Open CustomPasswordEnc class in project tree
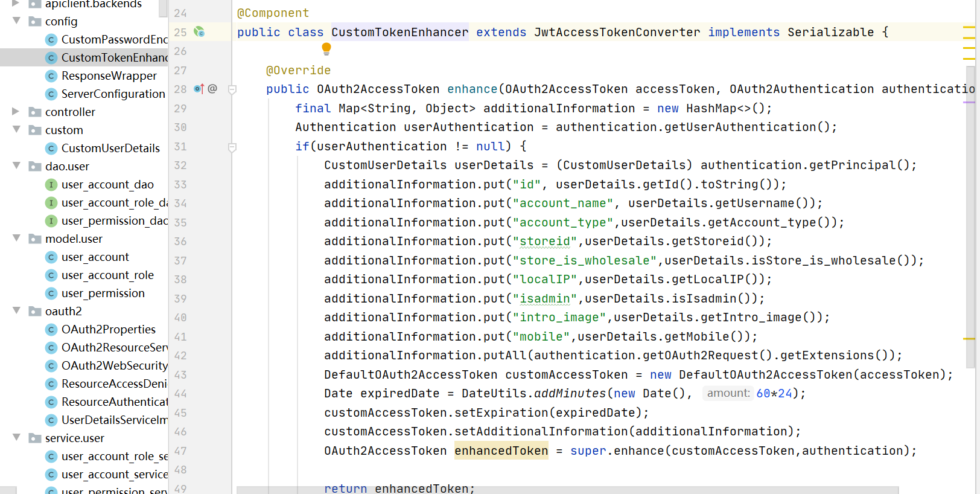This screenshot has width=980, height=494. (114, 39)
